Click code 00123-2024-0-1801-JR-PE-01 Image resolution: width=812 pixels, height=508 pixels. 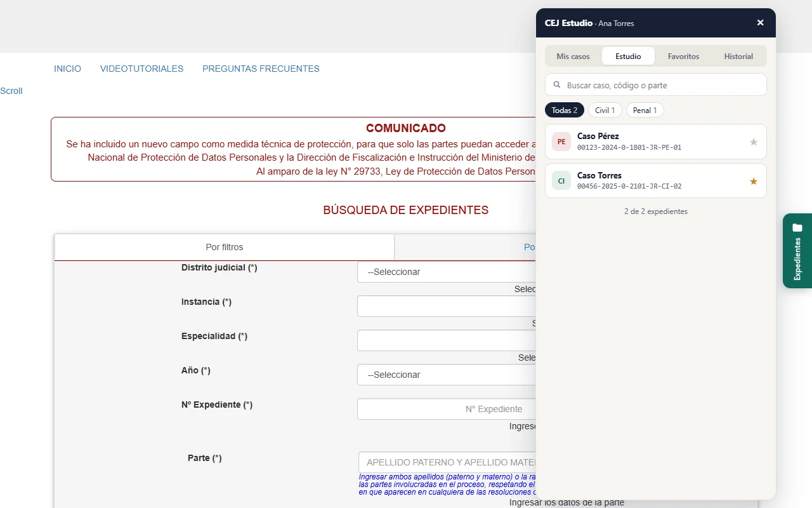pyautogui.click(x=629, y=147)
